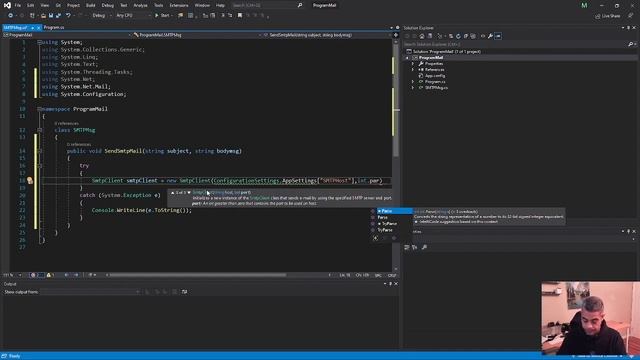640x360 pixels.
Task: Open the Extensions menu
Action: (x=179, y=5)
